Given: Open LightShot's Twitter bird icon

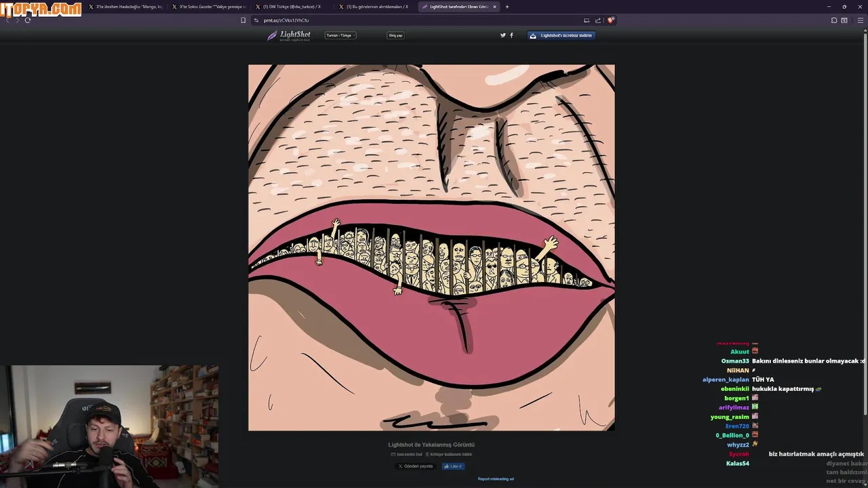Looking at the screenshot, I should (503, 35).
